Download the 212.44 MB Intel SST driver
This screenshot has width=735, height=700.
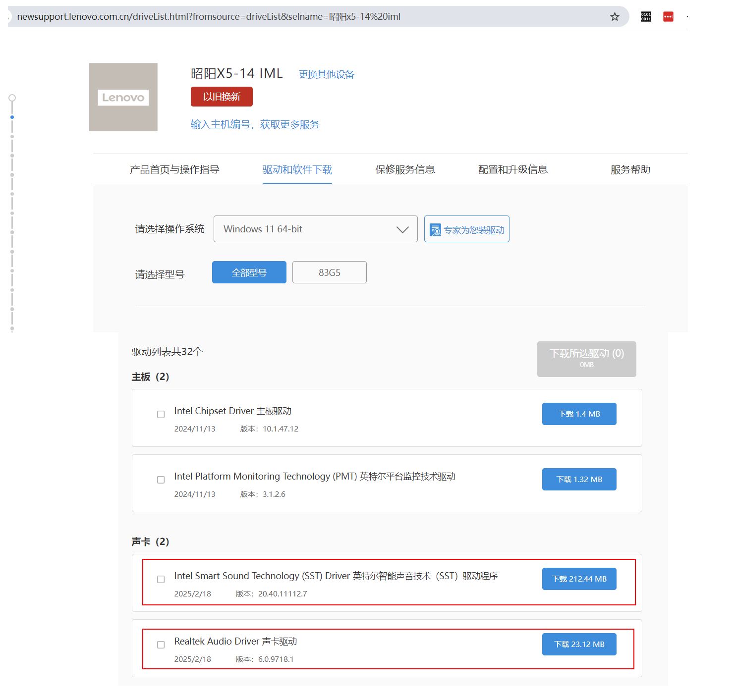point(579,579)
